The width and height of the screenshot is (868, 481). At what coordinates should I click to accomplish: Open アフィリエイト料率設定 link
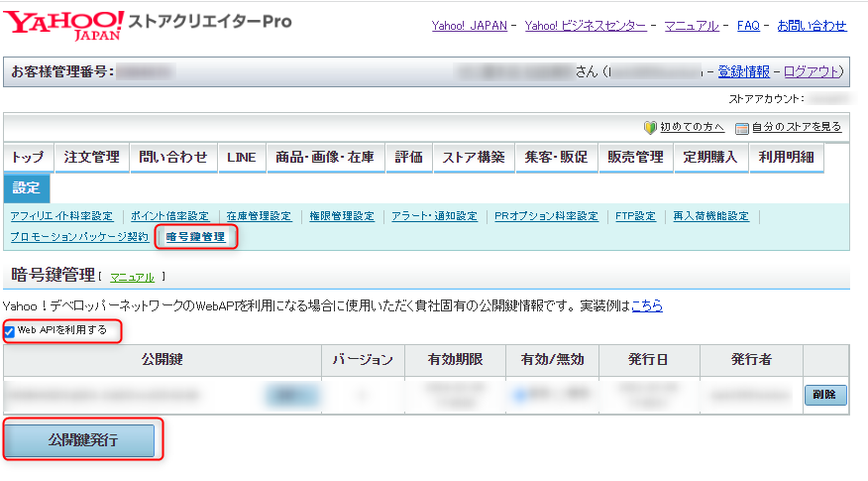pyautogui.click(x=61, y=216)
